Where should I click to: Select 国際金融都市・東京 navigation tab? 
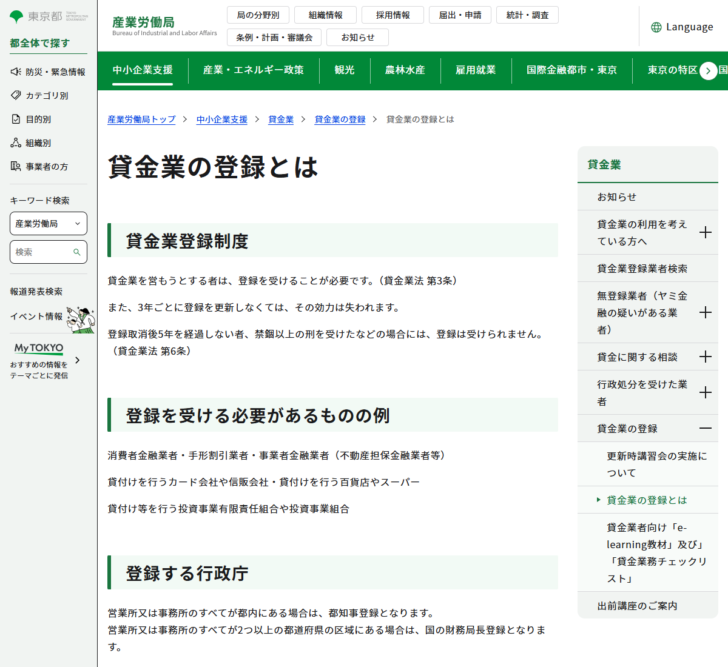(x=572, y=70)
